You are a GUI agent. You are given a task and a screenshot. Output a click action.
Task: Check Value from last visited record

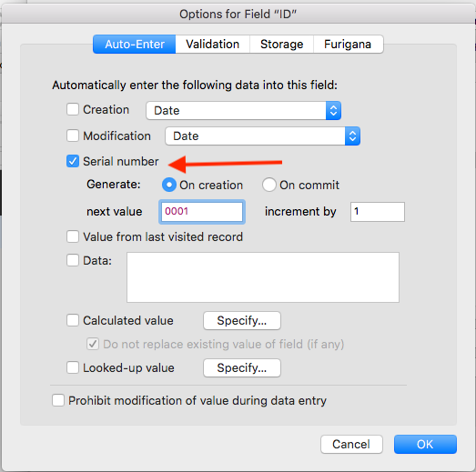(x=73, y=236)
